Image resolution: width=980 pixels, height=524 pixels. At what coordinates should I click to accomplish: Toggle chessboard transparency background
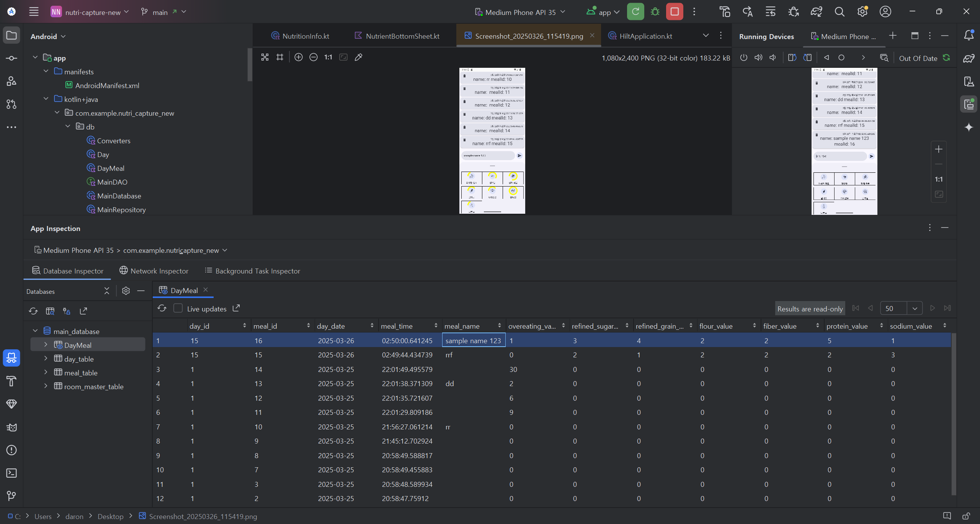point(265,57)
